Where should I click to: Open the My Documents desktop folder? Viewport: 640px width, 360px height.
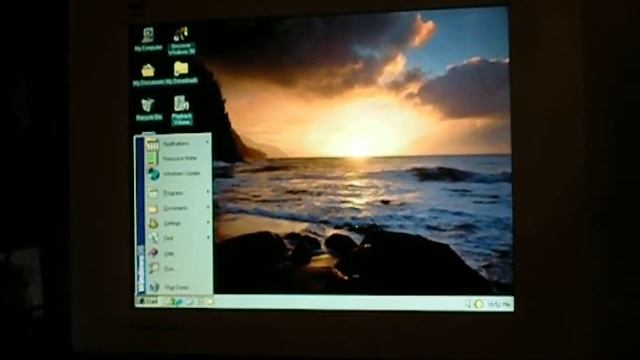[x=148, y=75]
